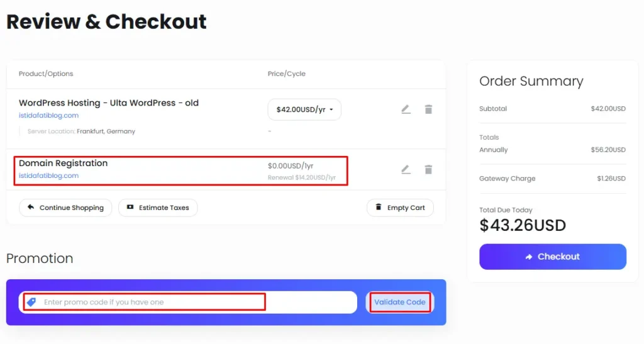This screenshot has width=644, height=344.
Task: Click the arrow icon on the Checkout button
Action: [529, 257]
